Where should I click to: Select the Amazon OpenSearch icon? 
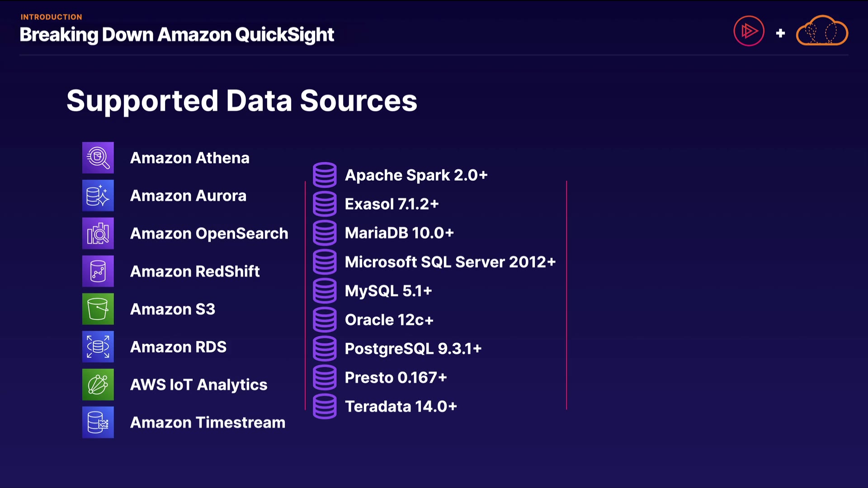tap(98, 234)
